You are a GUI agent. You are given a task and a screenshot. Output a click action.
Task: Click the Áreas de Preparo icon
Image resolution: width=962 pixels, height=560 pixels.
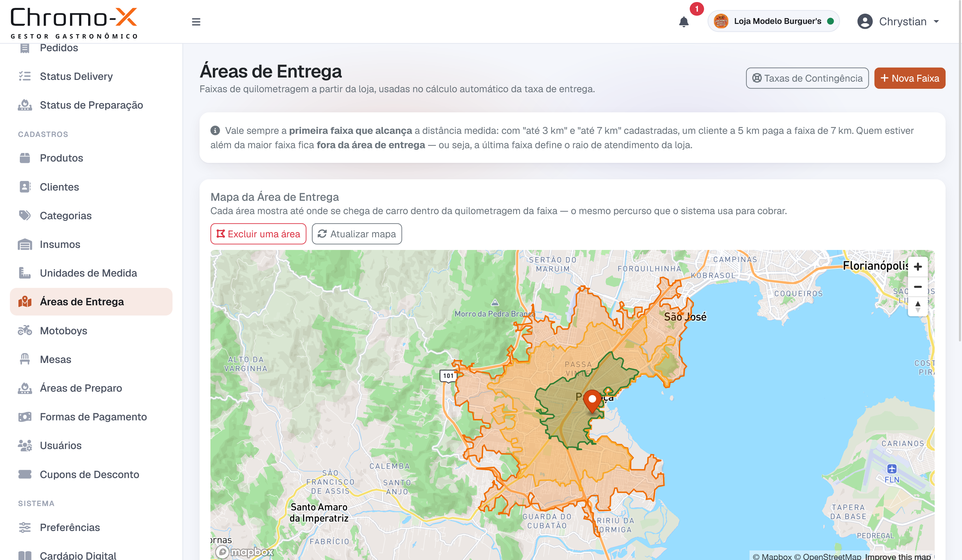(x=25, y=388)
